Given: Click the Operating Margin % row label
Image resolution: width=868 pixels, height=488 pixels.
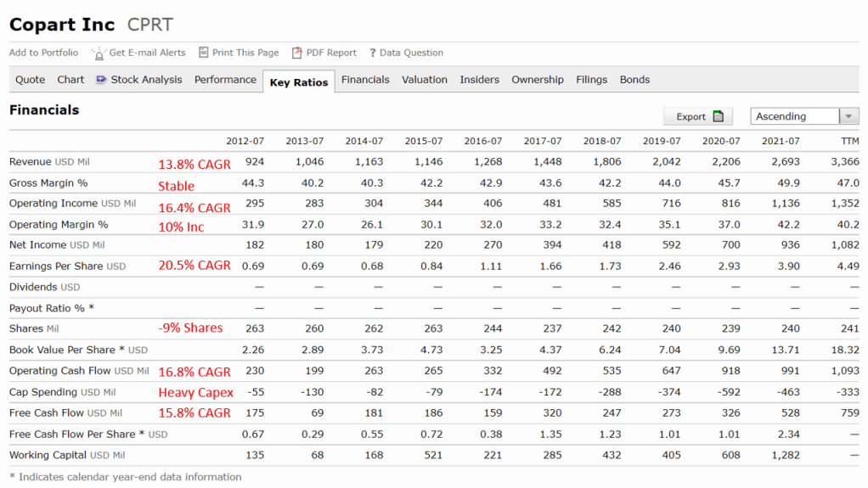Looking at the screenshot, I should [59, 225].
